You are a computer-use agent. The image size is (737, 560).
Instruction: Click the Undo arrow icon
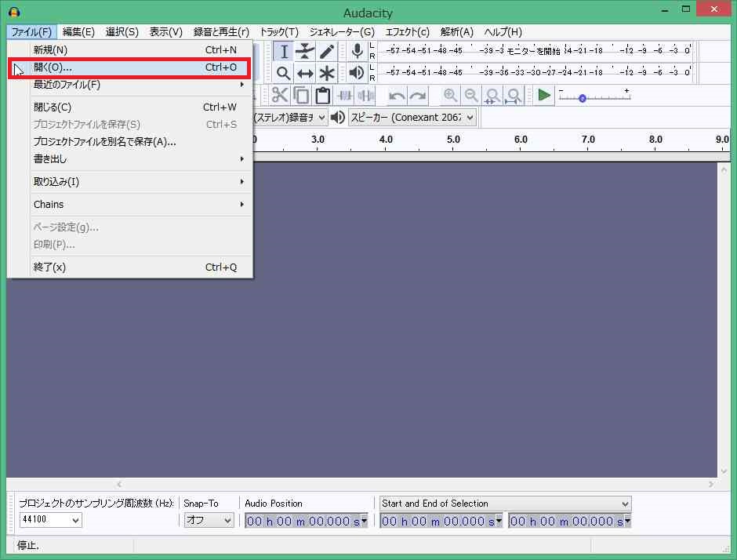pos(397,96)
